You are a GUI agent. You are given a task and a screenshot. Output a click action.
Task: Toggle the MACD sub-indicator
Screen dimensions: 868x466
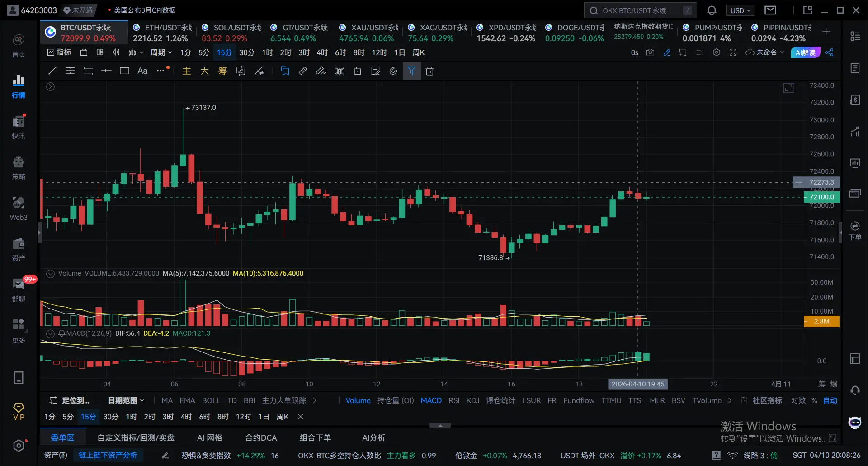(431, 400)
